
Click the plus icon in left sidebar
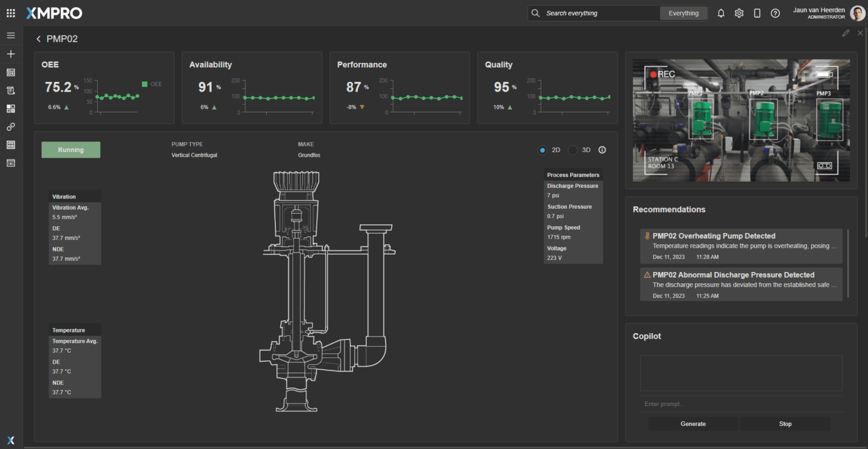(x=11, y=54)
